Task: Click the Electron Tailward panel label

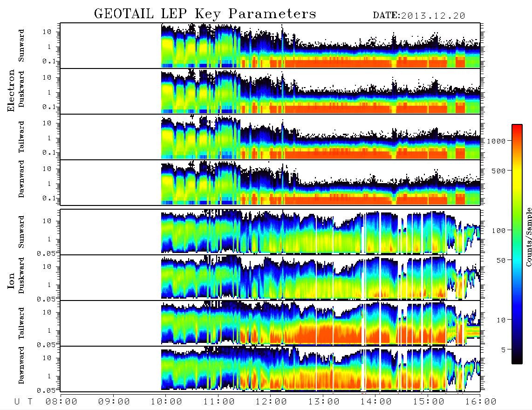Action: [21, 137]
